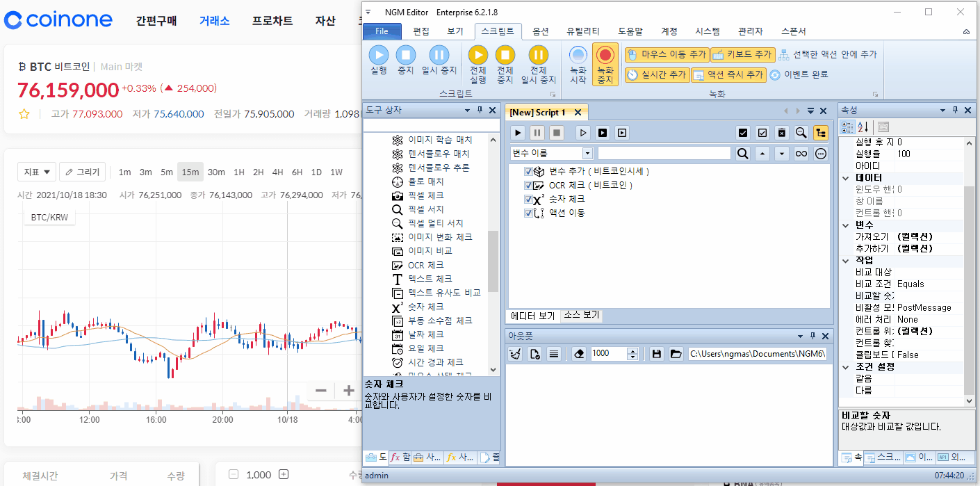The width and height of the screenshot is (980, 486).
Task: Click the 그리기 draw button on Coinone chart
Action: [x=83, y=172]
